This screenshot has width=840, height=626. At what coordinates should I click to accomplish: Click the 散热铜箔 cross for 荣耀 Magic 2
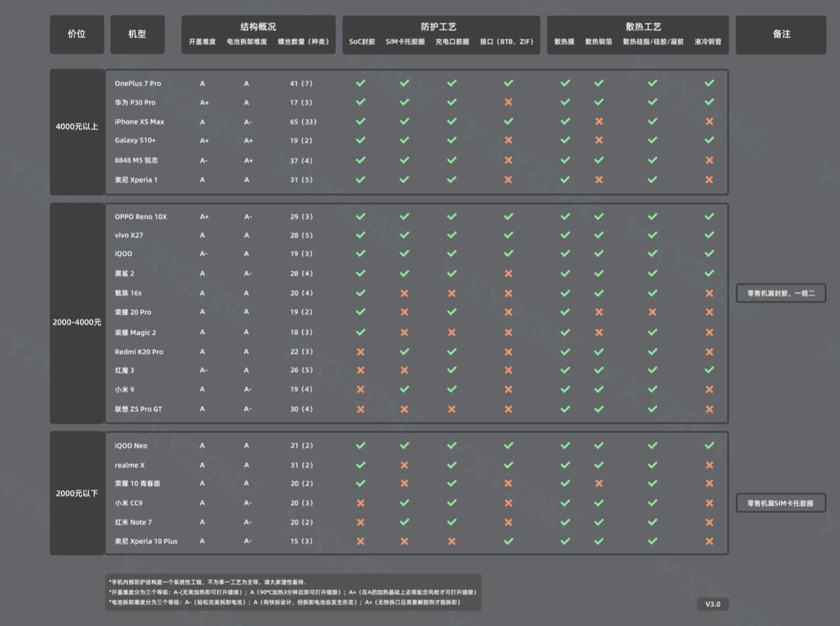599,333
